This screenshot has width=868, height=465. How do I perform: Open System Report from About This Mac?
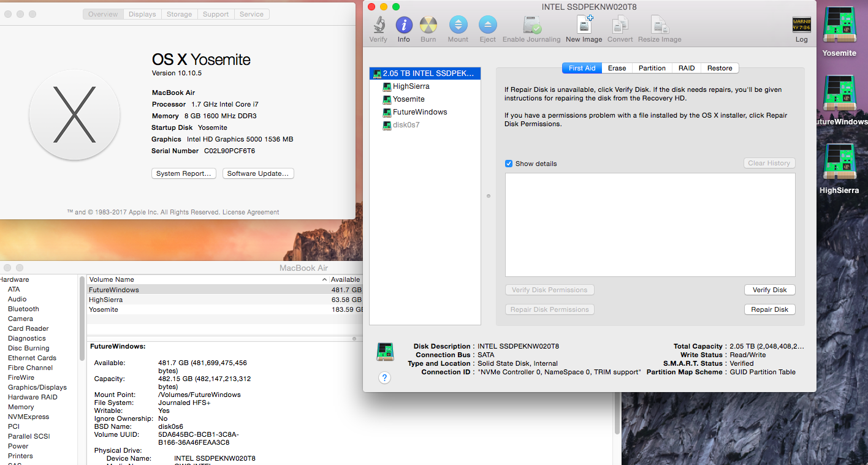pos(184,173)
